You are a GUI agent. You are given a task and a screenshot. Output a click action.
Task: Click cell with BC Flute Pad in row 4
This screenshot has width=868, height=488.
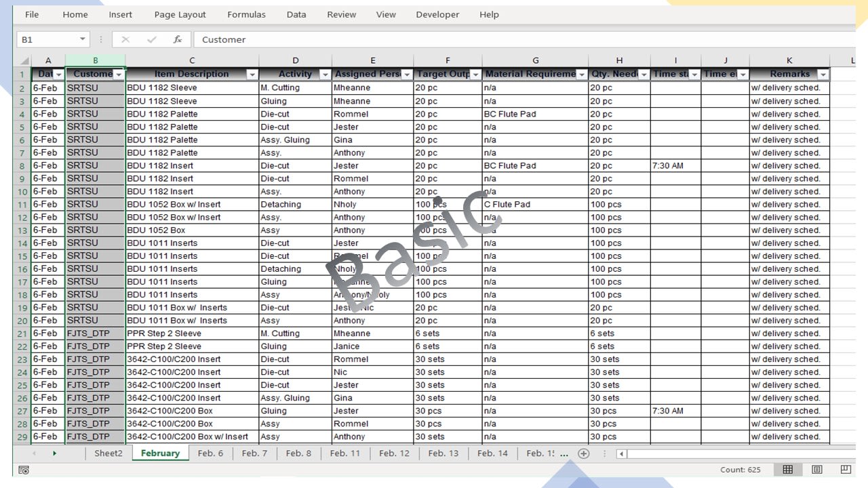coord(535,114)
